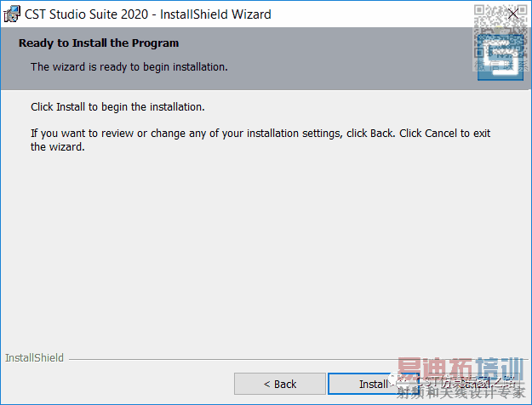532x405 pixels.
Task: Click the "the wizard." text line
Action: click(x=58, y=146)
